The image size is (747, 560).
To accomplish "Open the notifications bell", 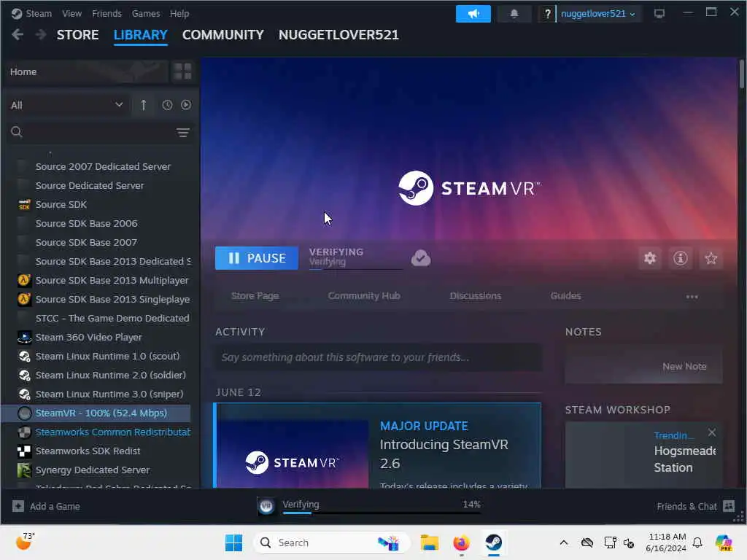I will tap(514, 14).
